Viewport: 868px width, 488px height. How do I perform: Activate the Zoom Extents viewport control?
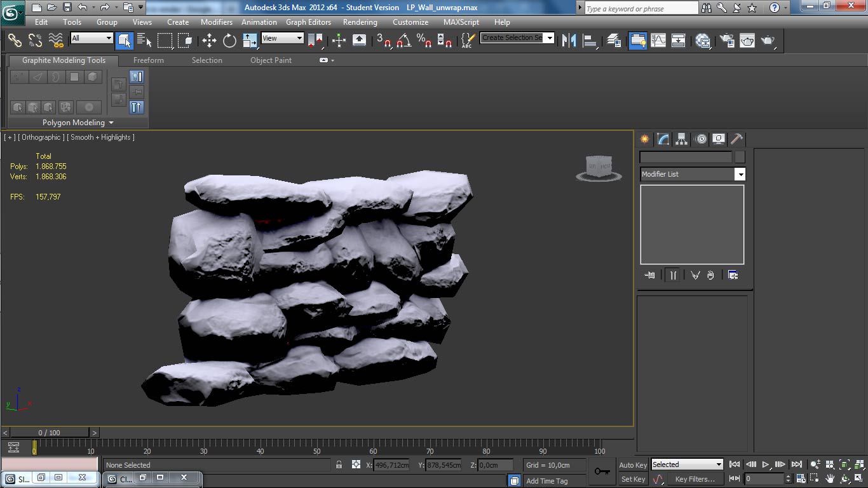tap(844, 464)
